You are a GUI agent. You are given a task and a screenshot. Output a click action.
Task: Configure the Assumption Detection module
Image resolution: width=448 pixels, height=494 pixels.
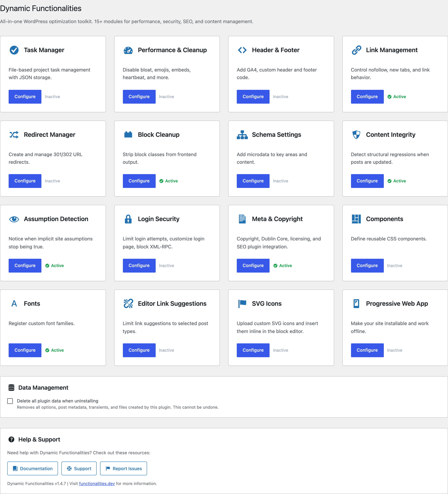click(x=25, y=266)
